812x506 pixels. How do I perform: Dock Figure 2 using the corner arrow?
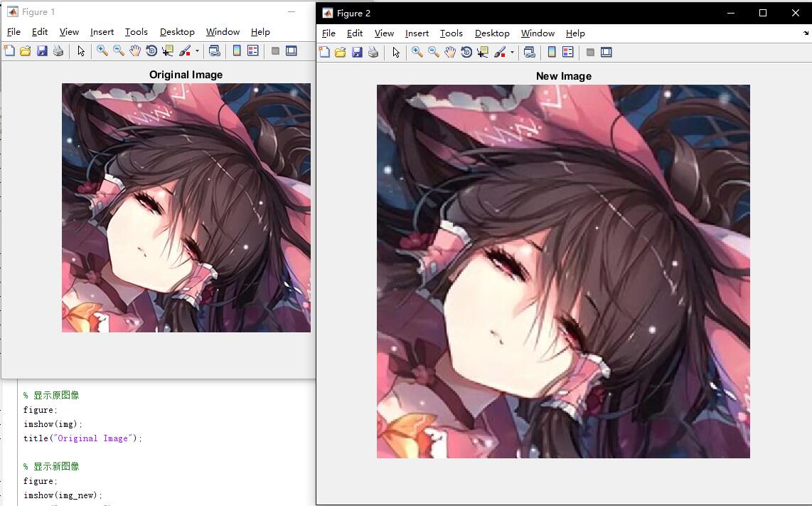pos(806,33)
